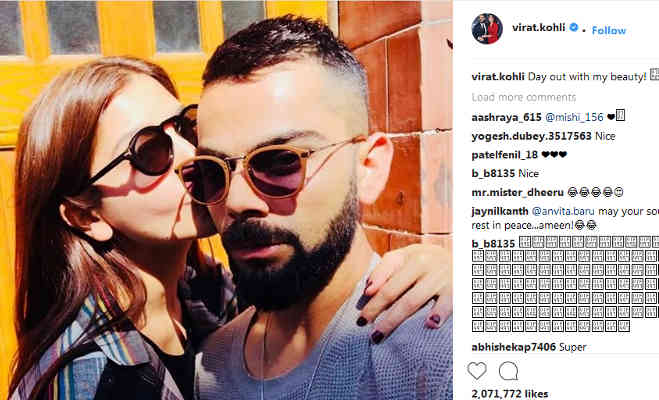Visit yogesh.dubey.3517563 profile
The image size is (659, 400).
click(x=532, y=136)
